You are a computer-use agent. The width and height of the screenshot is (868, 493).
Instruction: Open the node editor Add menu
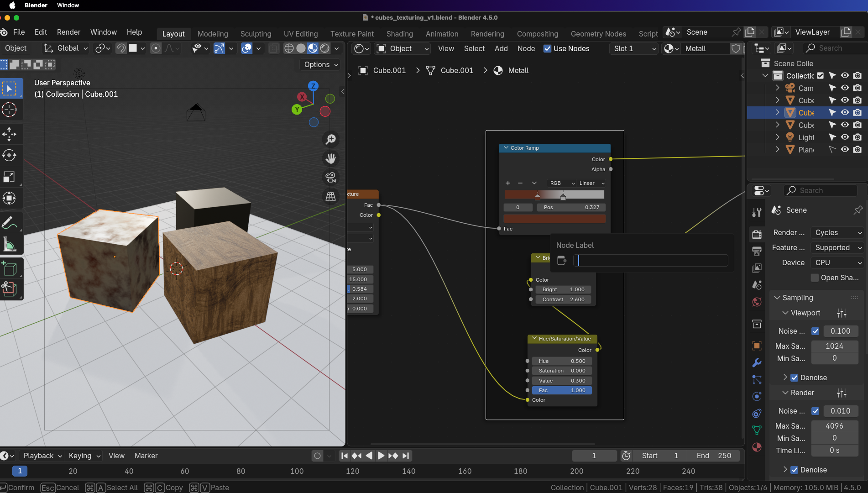pos(501,48)
